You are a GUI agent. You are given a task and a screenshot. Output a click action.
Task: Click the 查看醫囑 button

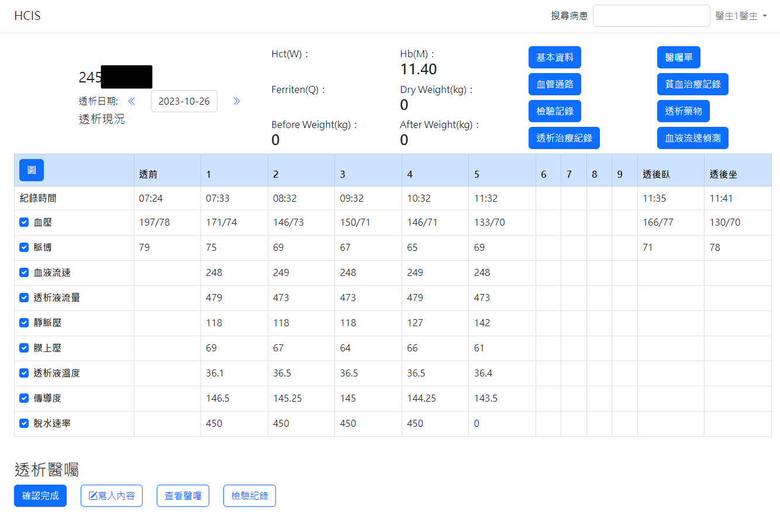(183, 496)
